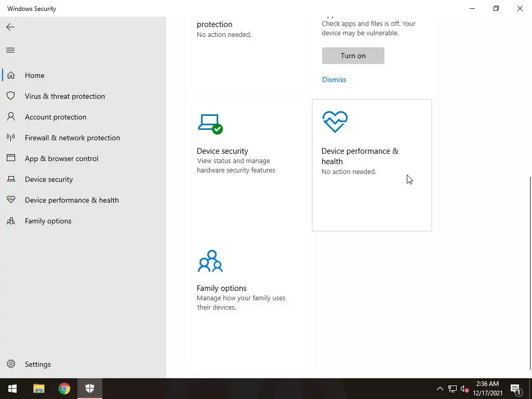Open the Windows Start menu
The width and height of the screenshot is (532, 399).
(x=12, y=389)
